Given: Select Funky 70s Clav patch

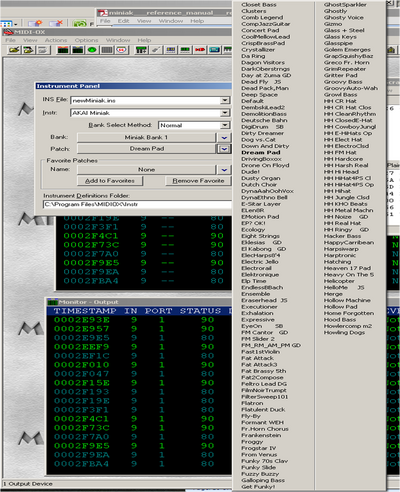Looking at the screenshot, I should click(x=265, y=461).
